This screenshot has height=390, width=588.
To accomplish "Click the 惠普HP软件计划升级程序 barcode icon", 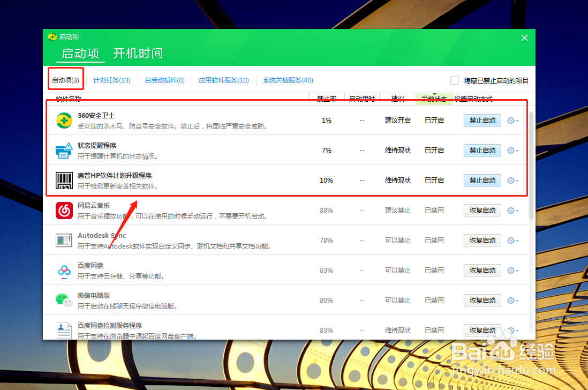I will [x=64, y=180].
